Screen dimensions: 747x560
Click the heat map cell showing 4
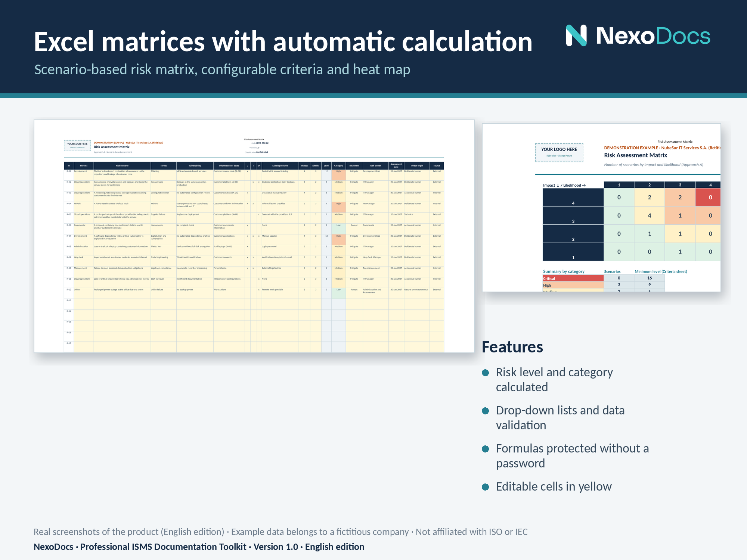click(650, 215)
